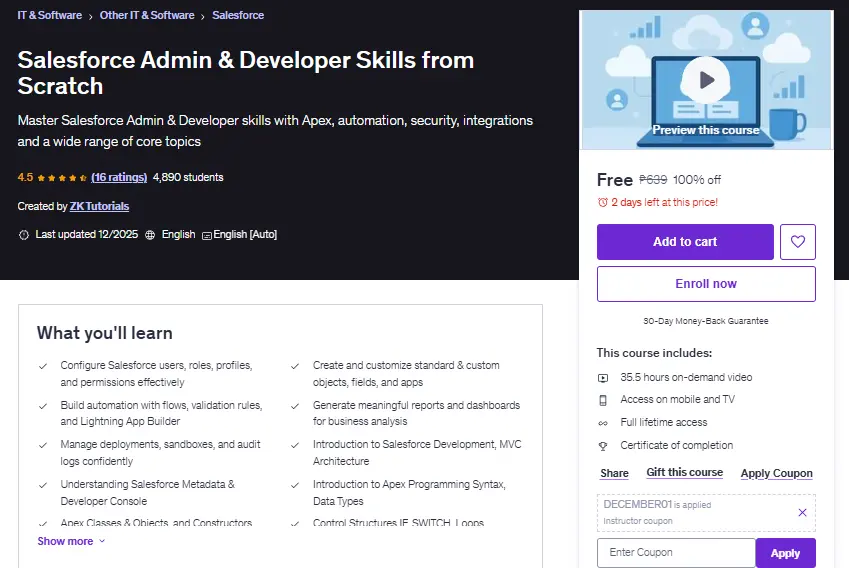Image resolution: width=849 pixels, height=568 pixels.
Task: Click 35.5 hours on-demand video text
Action: tap(686, 377)
